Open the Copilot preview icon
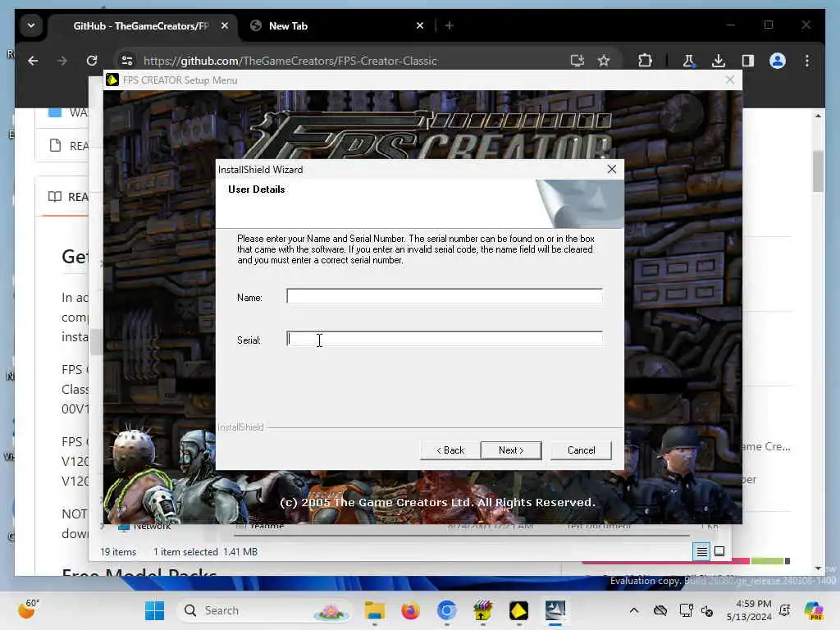840x630 pixels. [x=814, y=610]
